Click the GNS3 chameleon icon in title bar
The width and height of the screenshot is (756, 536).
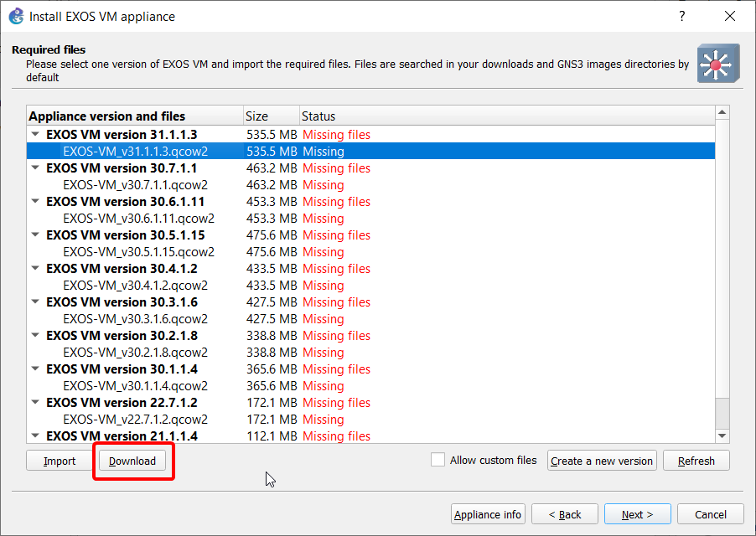pyautogui.click(x=17, y=16)
